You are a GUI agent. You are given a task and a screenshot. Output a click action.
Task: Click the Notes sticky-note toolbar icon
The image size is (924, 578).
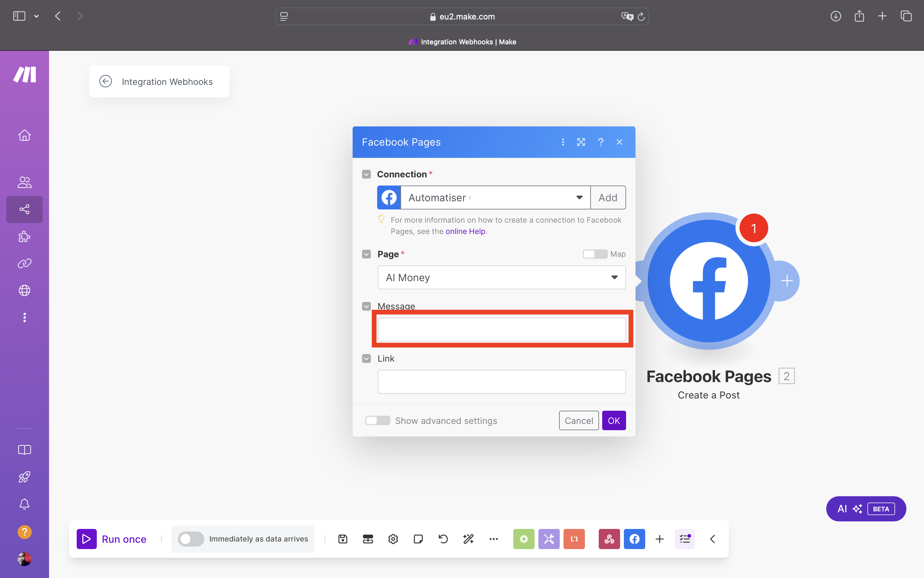pos(418,539)
